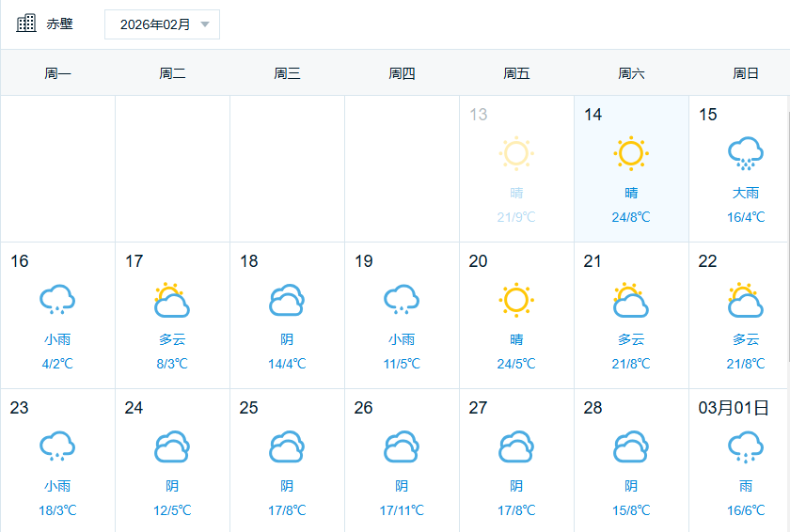Click the rain icon on 03月01日
Screen dimensions: 790x532
coord(746,446)
